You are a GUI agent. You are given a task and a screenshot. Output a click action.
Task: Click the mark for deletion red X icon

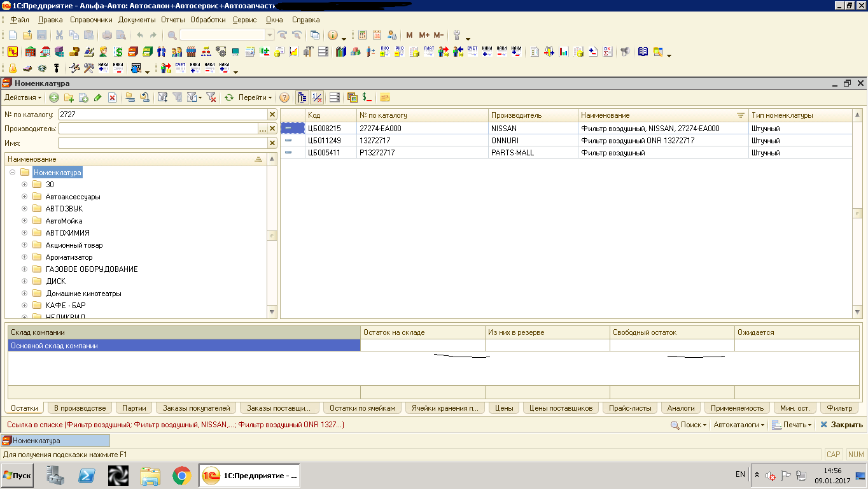[x=112, y=97]
